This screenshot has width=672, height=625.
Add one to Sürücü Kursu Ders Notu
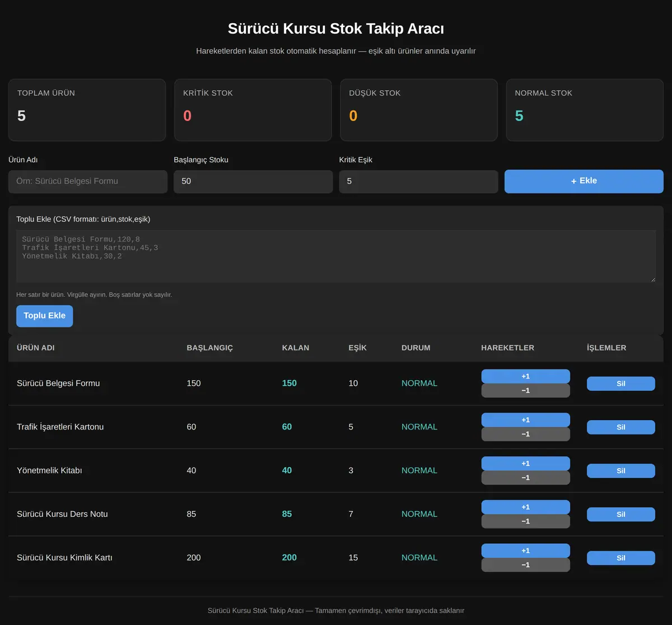click(525, 507)
